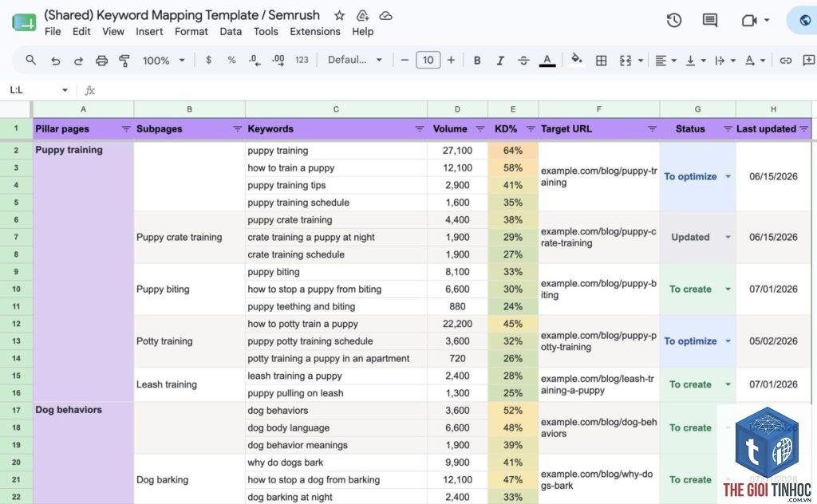Screen dimensions: 817x504
Task: Click the insert comment icon
Action: point(809,61)
